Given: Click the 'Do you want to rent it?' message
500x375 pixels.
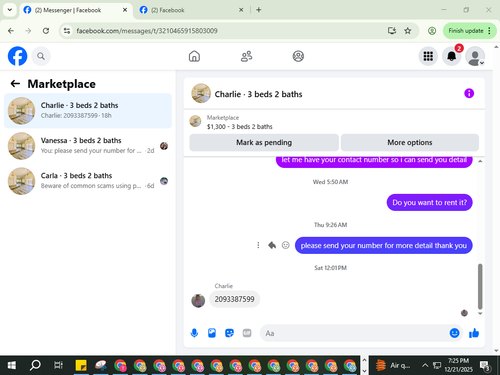Looking at the screenshot, I should pyautogui.click(x=429, y=202).
